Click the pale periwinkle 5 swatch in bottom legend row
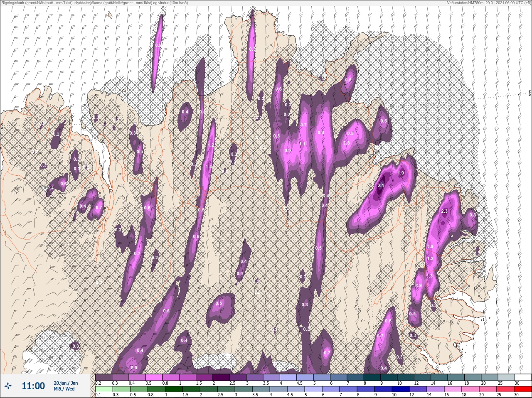Image resolution: width=532 pixels, height=398 pixels. 313,389
